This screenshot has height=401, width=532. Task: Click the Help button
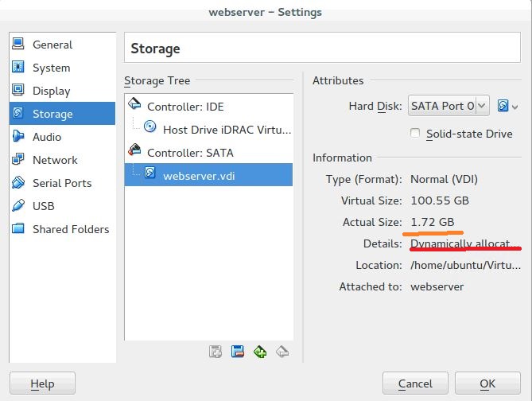point(42,383)
